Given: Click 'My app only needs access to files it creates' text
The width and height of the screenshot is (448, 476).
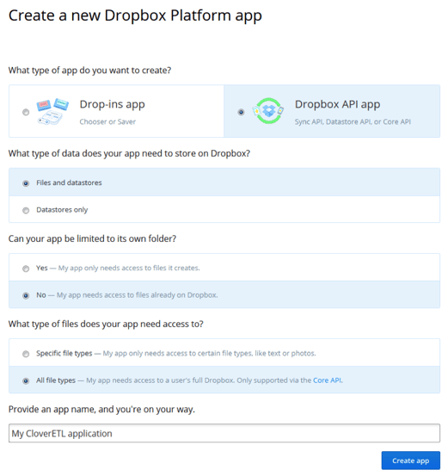Looking at the screenshot, I should click(x=129, y=268).
